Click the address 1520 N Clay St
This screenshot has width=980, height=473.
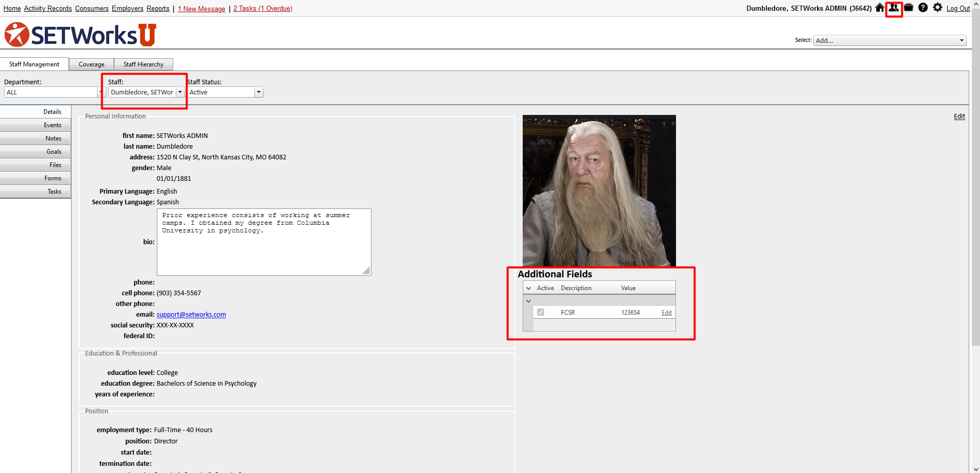point(221,157)
